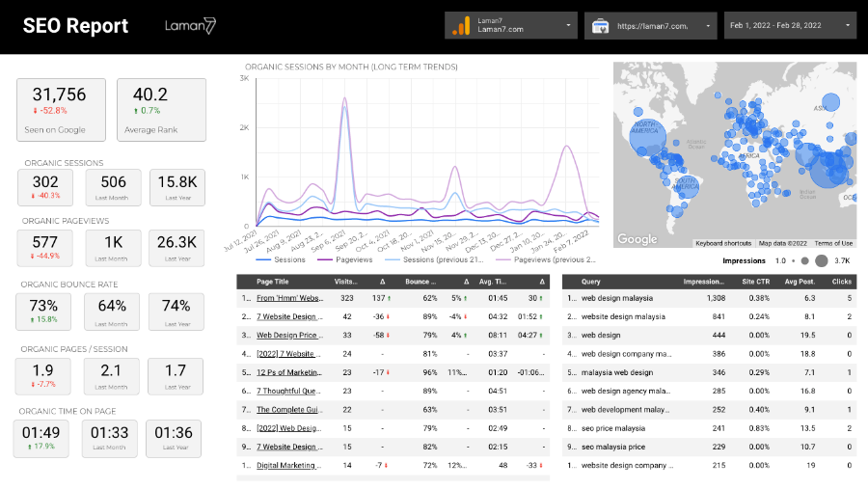Toggle the Sessions legend entry

[x=281, y=259]
